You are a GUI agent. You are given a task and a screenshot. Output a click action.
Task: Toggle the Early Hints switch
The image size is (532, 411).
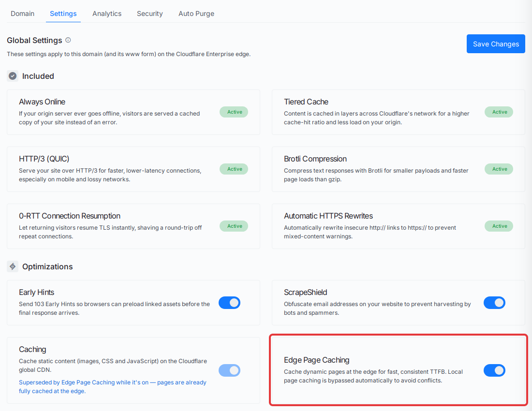pos(229,303)
